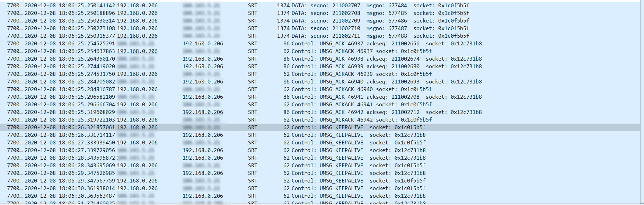Select the UMSG_ACKACK 46939 control packet
The image size is (644, 205).
312,74
